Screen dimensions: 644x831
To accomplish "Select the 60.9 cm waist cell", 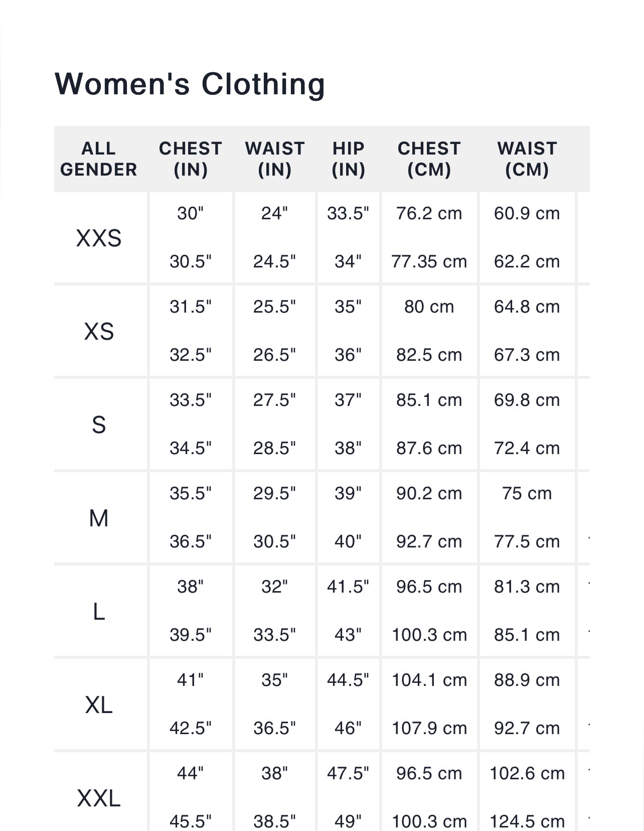I will pyautogui.click(x=527, y=213).
